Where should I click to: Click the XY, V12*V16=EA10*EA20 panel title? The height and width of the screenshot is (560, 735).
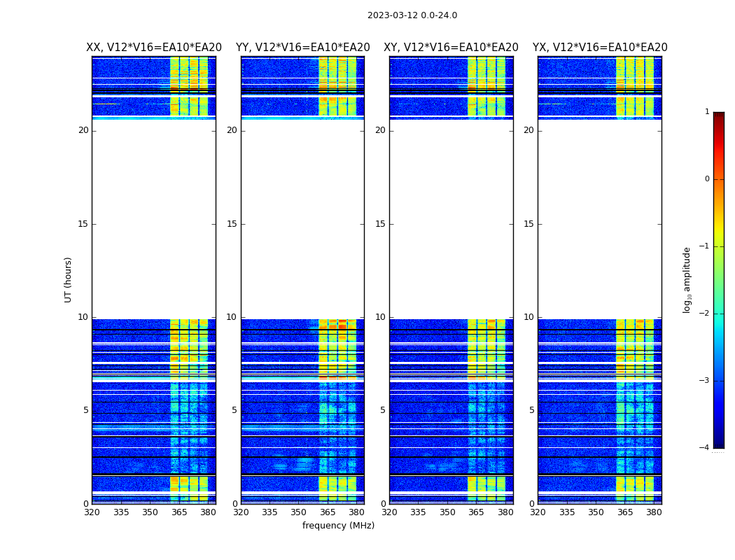coord(451,48)
